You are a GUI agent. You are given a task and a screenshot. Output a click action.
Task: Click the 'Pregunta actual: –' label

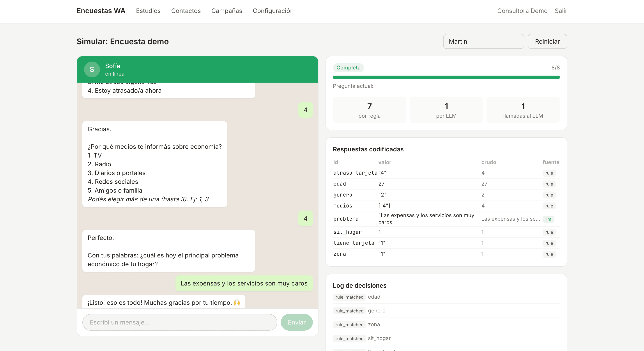pyautogui.click(x=355, y=86)
